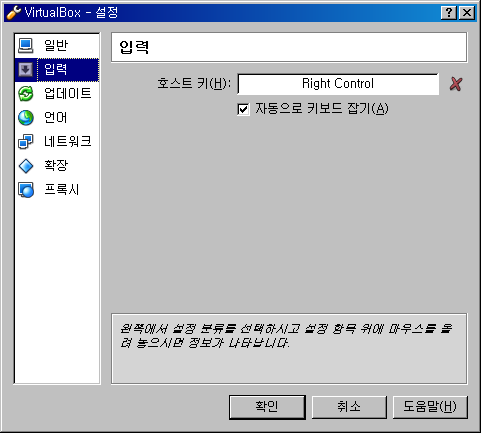The height and width of the screenshot is (433, 481).
Task: Clear host key with red X icon
Action: (x=456, y=84)
